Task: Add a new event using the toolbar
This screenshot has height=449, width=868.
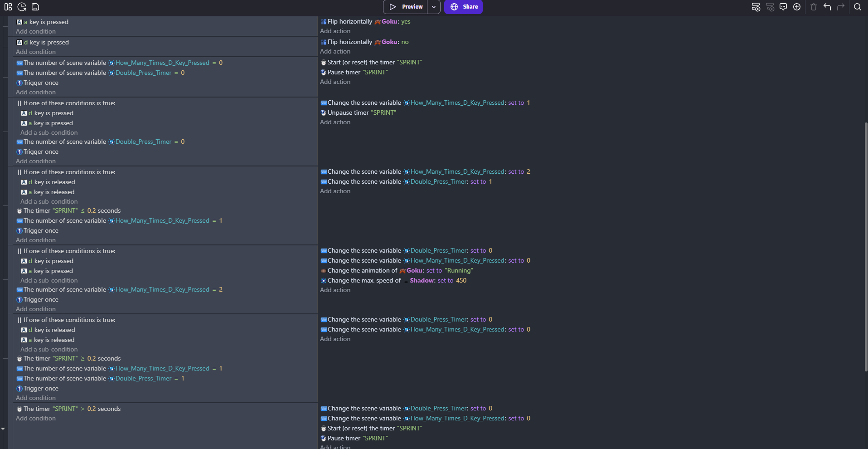Action: 756,7
